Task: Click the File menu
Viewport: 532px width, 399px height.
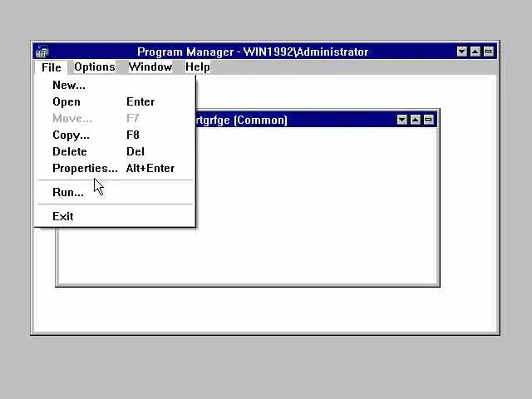Action: pyautogui.click(x=52, y=67)
